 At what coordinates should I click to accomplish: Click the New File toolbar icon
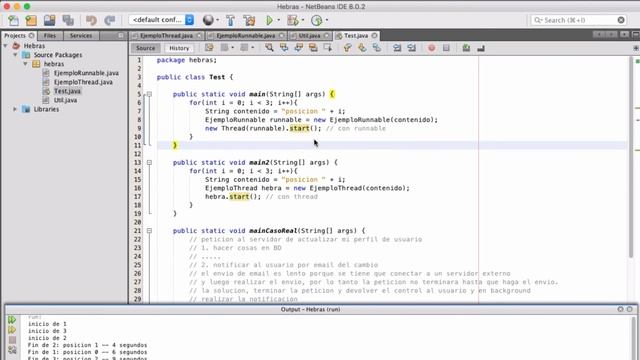coord(13,20)
